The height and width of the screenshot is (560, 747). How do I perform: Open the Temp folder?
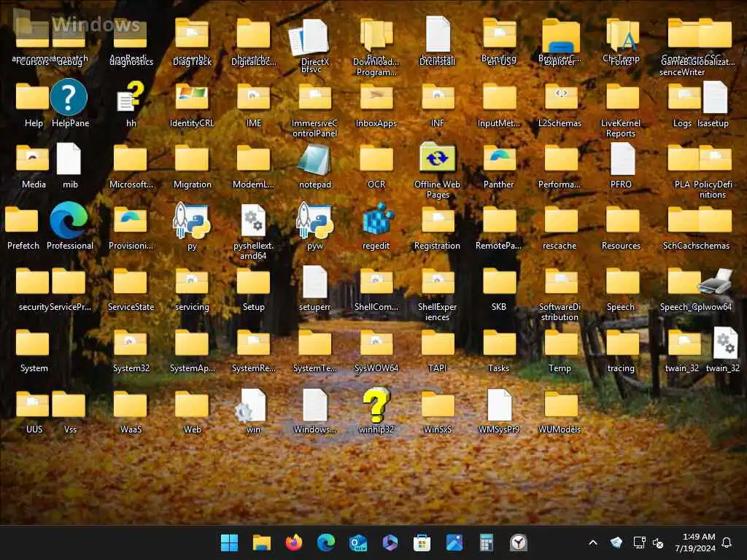[561, 343]
